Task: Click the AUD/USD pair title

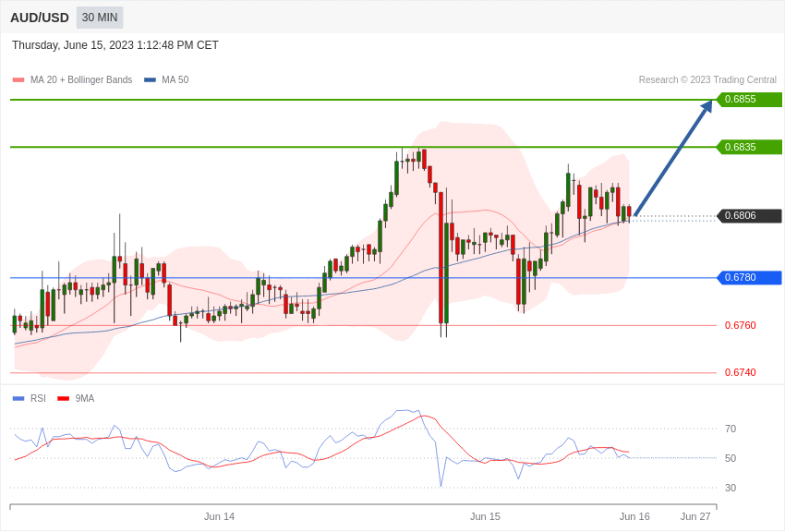Action: pos(40,18)
